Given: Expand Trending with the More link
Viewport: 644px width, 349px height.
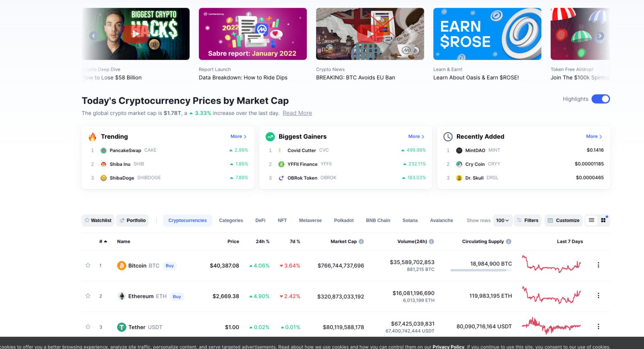Looking at the screenshot, I should point(238,137).
